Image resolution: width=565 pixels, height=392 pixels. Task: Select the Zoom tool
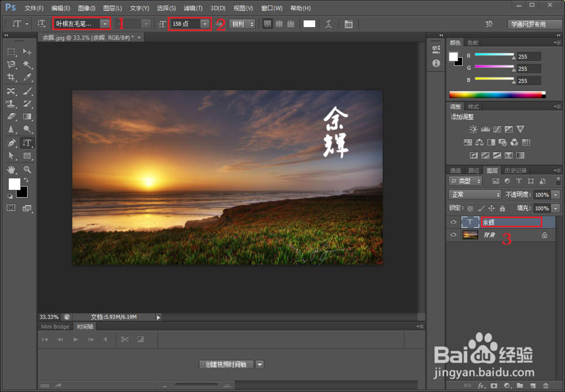point(27,169)
